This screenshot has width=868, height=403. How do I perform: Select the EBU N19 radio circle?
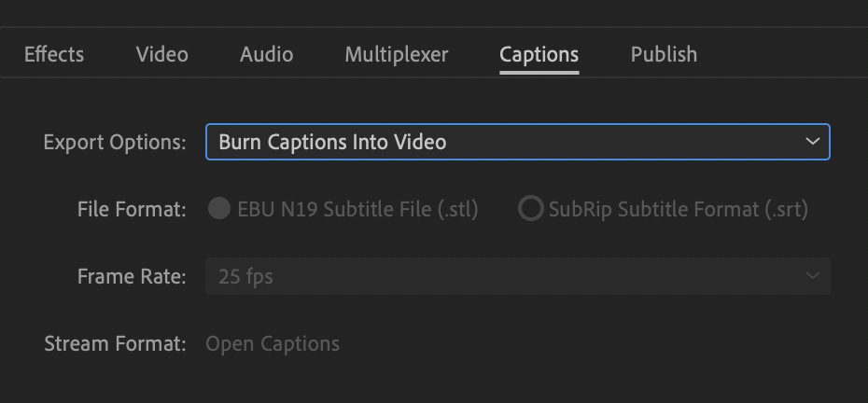[219, 209]
